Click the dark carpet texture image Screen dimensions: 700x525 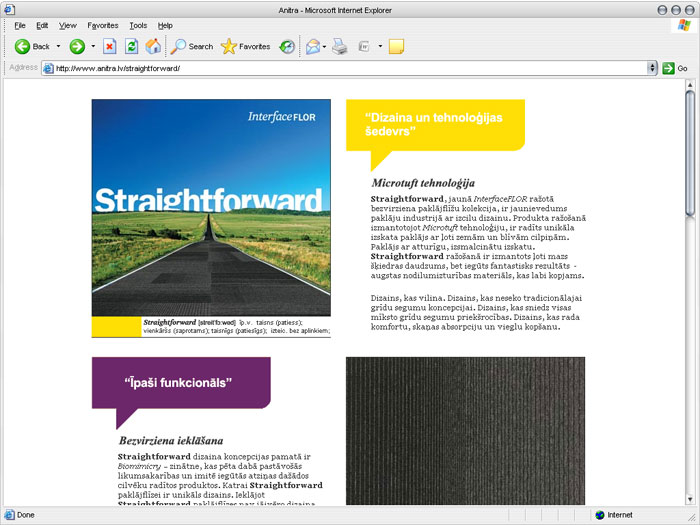pyautogui.click(x=465, y=431)
